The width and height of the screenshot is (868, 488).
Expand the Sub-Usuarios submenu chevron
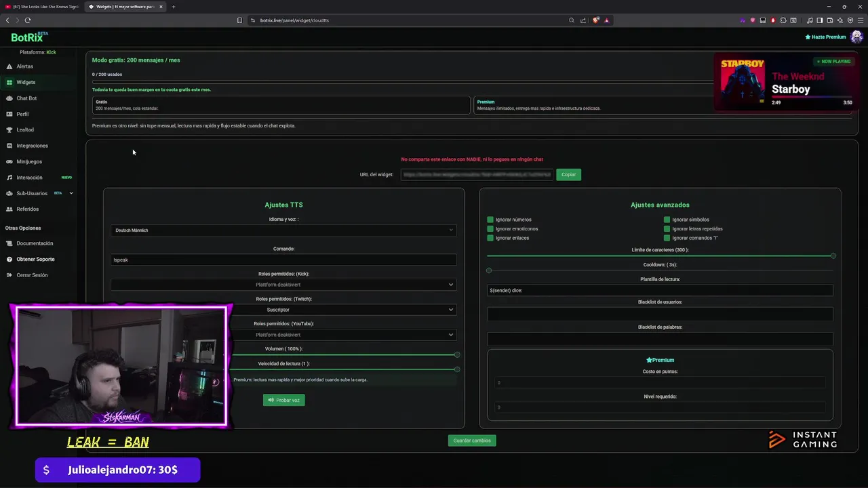pyautogui.click(x=71, y=193)
